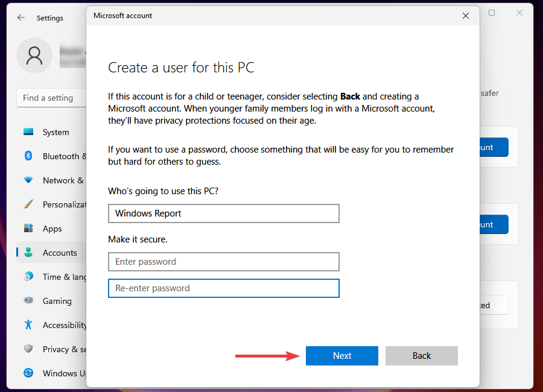Open the Accessibility settings section
543x392 pixels.
point(28,325)
